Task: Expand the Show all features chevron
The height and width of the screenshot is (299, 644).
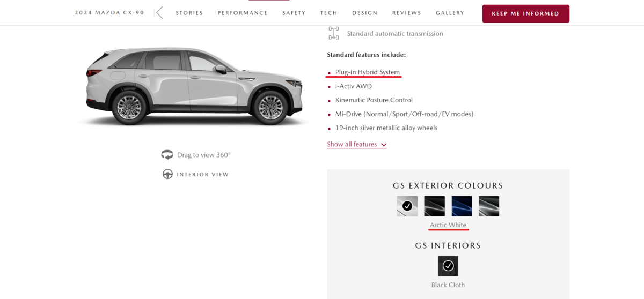Action: point(384,145)
